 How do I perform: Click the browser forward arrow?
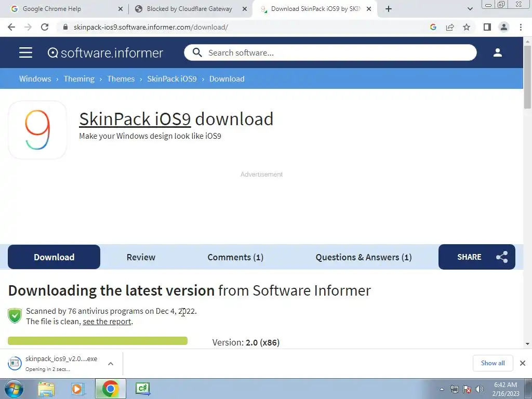tap(28, 27)
